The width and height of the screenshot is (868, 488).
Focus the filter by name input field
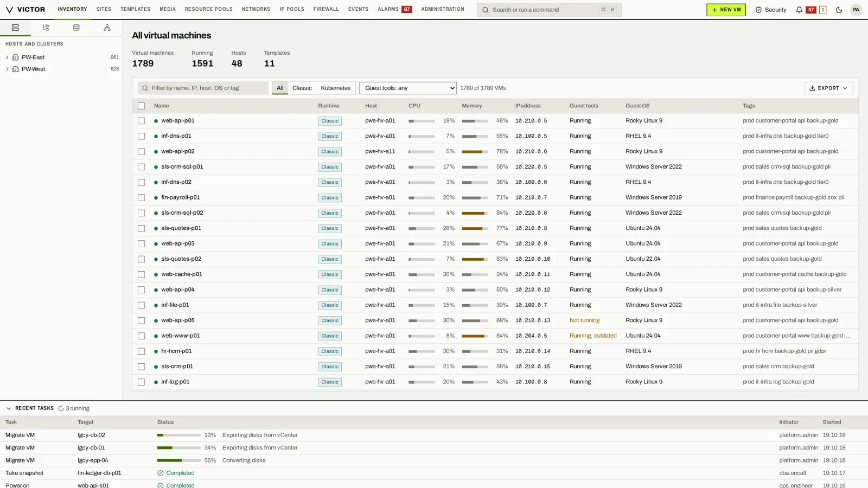(203, 88)
